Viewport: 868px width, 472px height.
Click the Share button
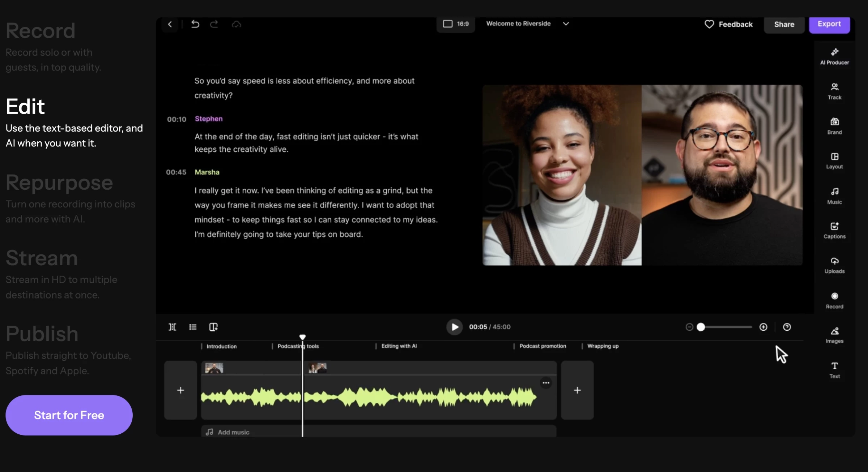tap(784, 24)
